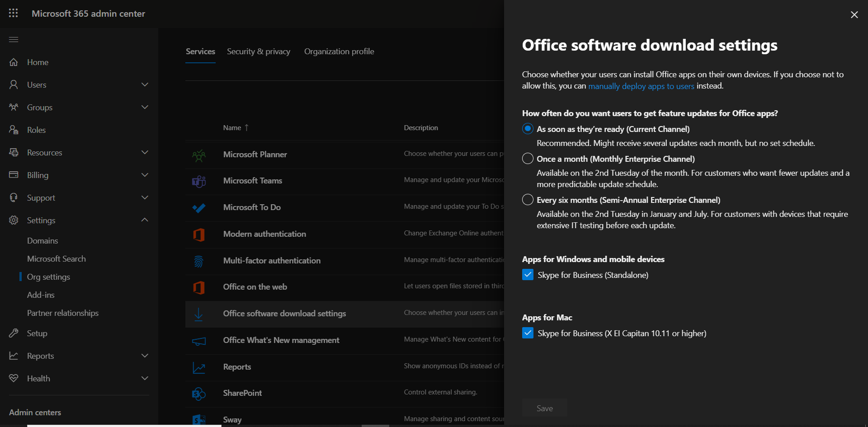Uncheck Skype for Business (Standalone) checkbox
The height and width of the screenshot is (427, 868).
528,275
